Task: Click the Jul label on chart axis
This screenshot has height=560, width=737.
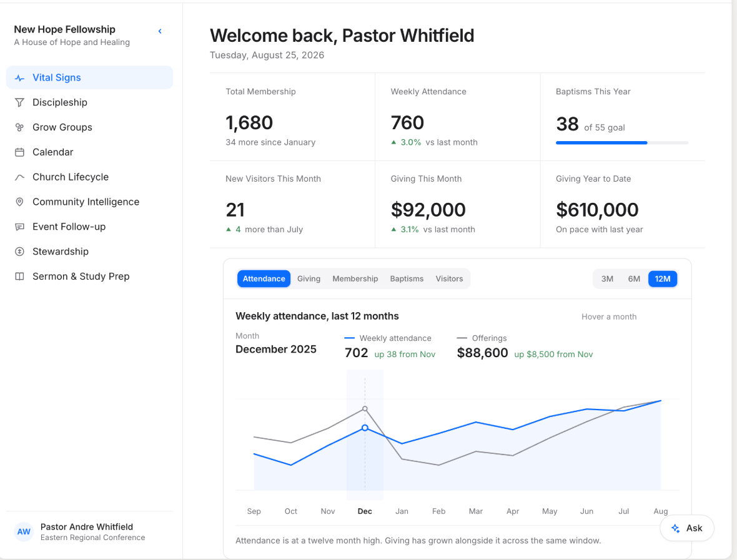Action: click(624, 511)
